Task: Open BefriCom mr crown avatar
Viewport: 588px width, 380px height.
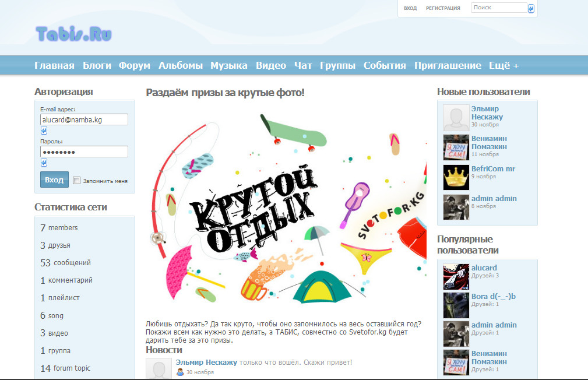Action: tap(456, 177)
